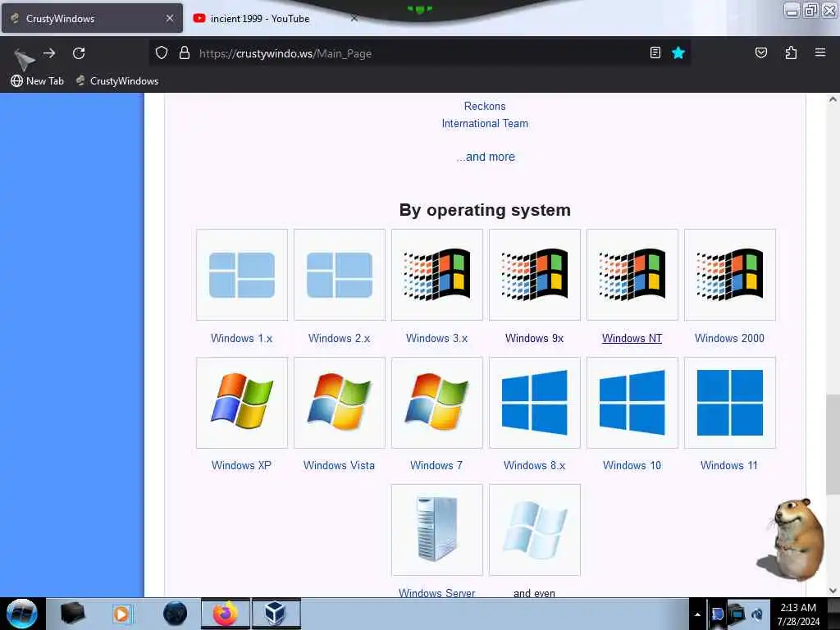Open the Windows 8.x text link
The width and height of the screenshot is (840, 630).
pyautogui.click(x=534, y=465)
